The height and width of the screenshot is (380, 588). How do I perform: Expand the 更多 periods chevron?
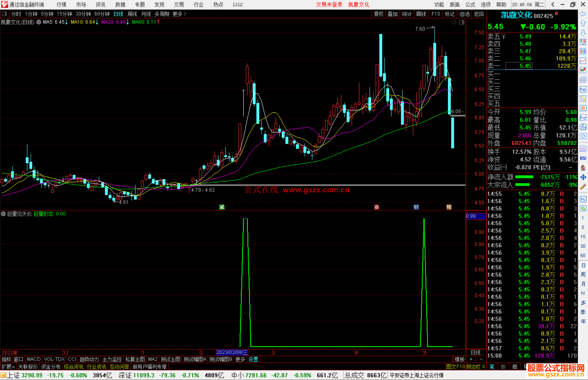point(185,14)
